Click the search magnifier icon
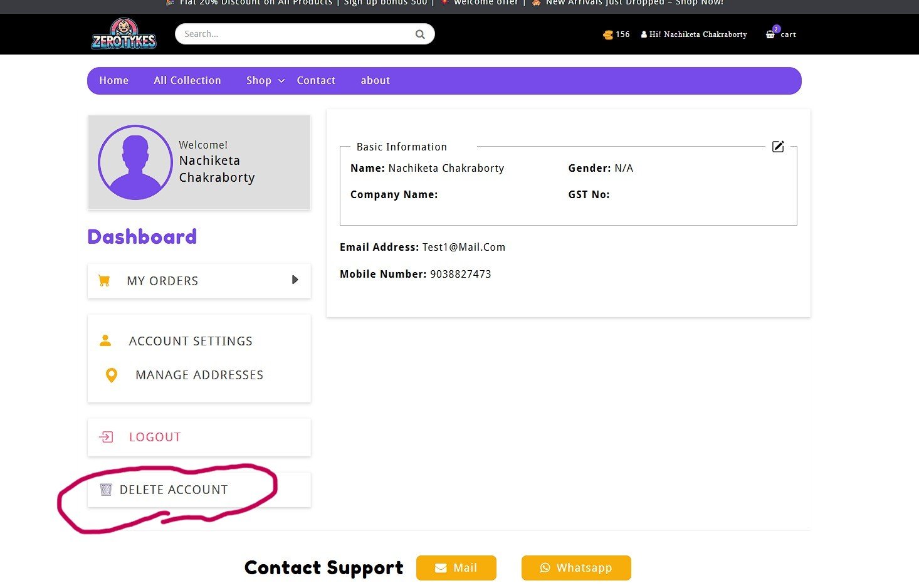919x588 pixels. [419, 34]
